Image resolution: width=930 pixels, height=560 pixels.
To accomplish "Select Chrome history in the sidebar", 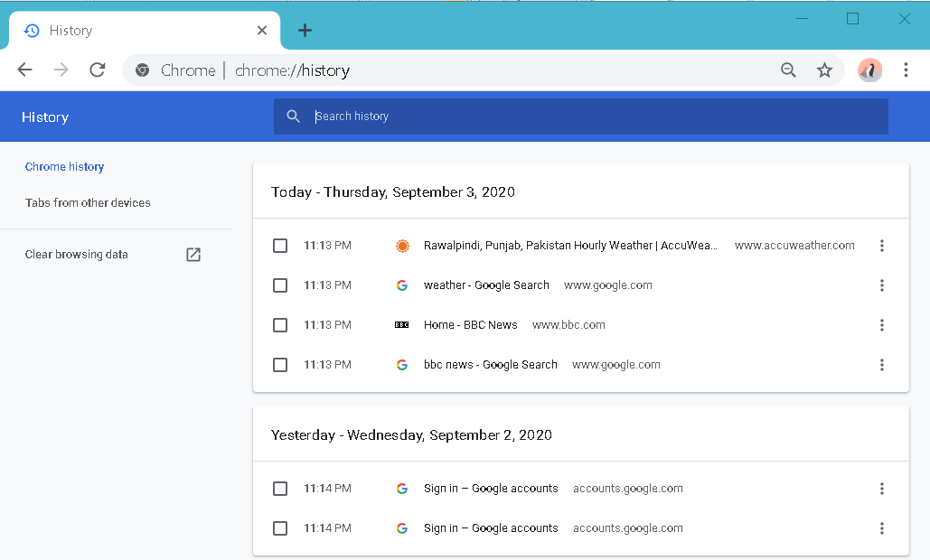I will coord(64,167).
